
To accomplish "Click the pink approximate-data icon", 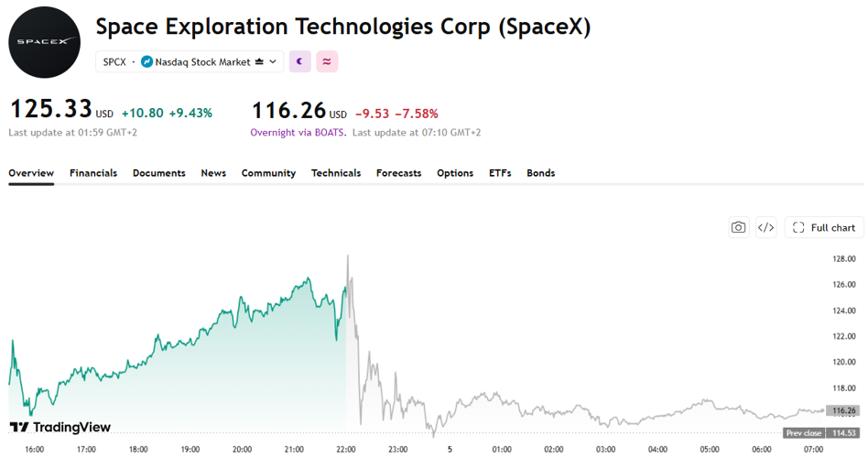I will [x=327, y=61].
